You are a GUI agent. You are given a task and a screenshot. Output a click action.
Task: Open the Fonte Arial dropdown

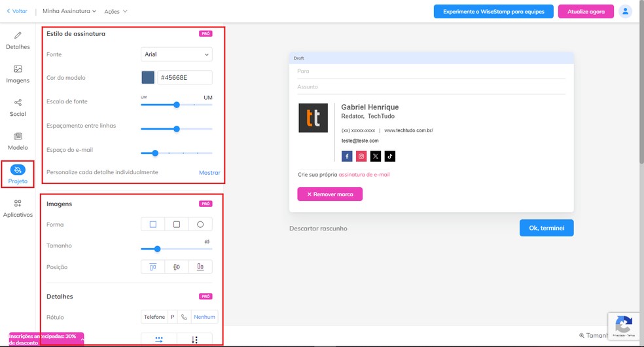click(x=177, y=54)
